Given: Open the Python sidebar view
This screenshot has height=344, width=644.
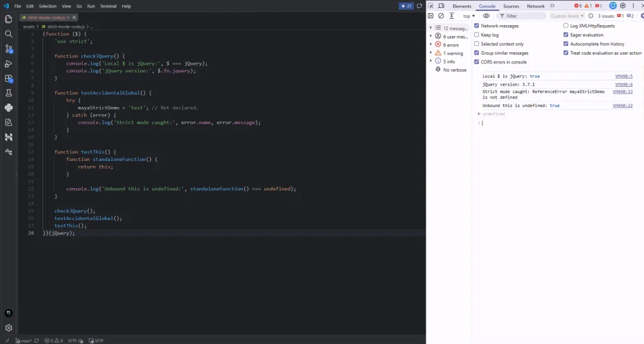Looking at the screenshot, I should pos(9,108).
